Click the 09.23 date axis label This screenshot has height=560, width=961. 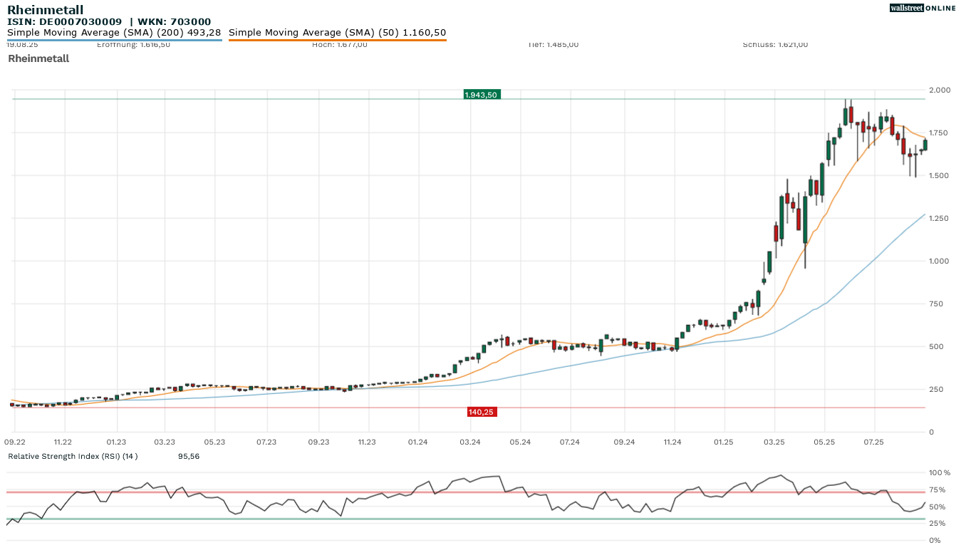pos(318,442)
